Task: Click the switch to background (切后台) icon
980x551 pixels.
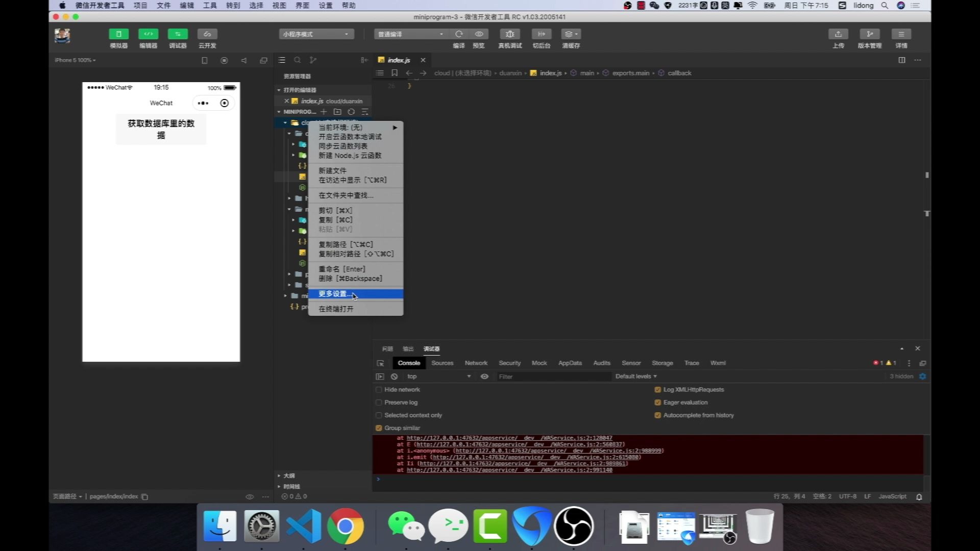Action: click(x=541, y=34)
